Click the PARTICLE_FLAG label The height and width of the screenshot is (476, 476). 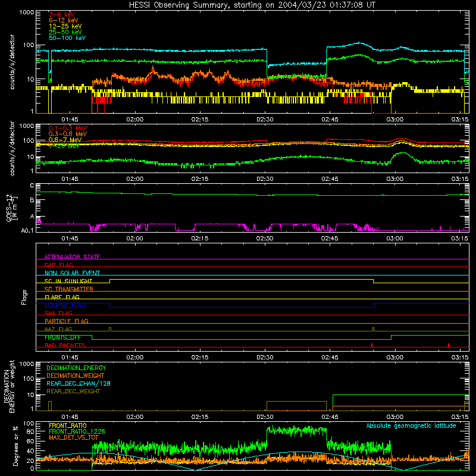coord(67,321)
